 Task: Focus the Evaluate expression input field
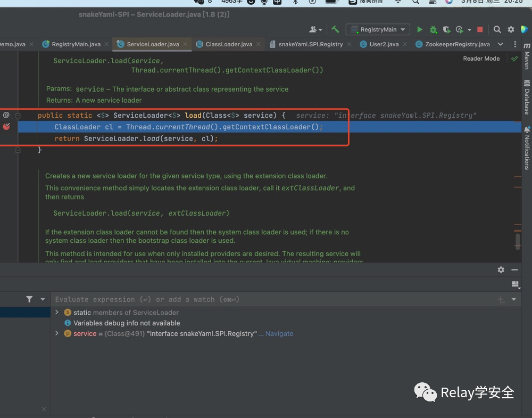click(273, 299)
